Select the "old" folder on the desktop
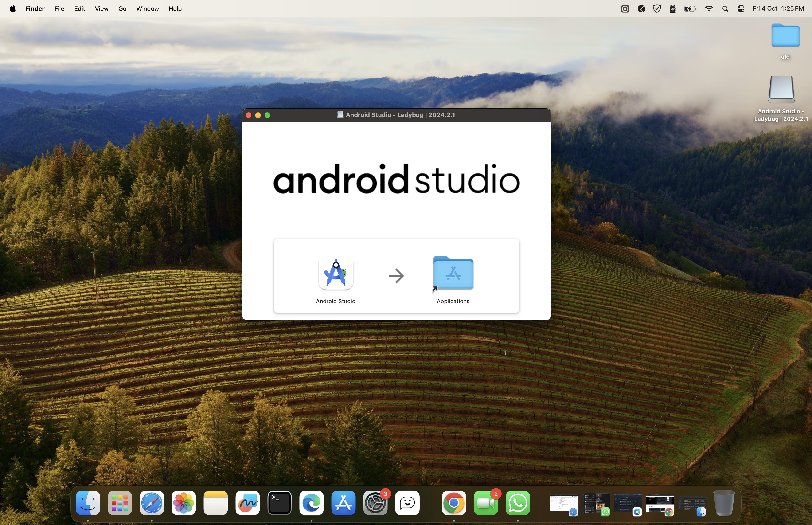 pyautogui.click(x=785, y=35)
